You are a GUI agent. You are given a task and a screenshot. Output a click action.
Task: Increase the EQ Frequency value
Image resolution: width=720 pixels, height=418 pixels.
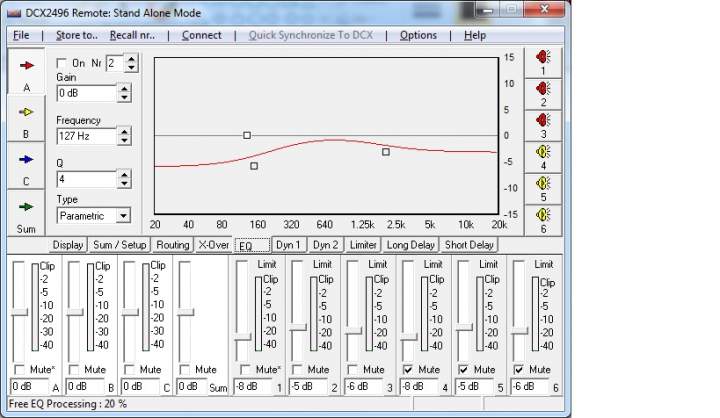point(124,131)
